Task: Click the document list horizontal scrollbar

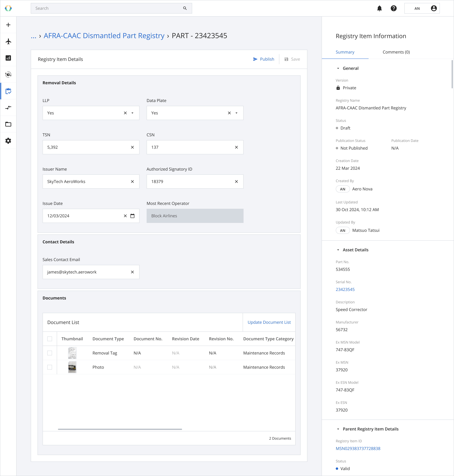Action: point(120,429)
